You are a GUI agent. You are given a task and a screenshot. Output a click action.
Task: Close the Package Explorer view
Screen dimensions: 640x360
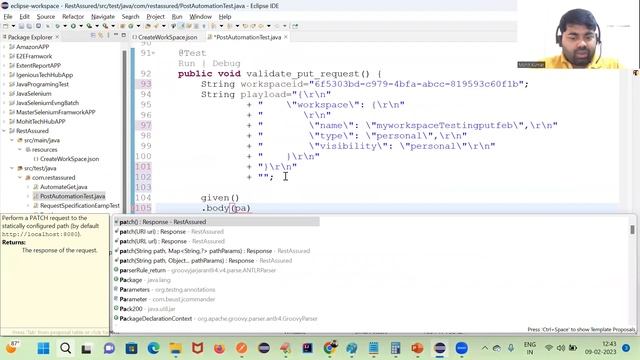(x=57, y=37)
